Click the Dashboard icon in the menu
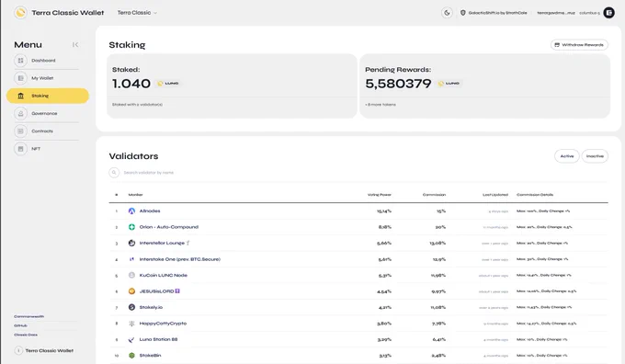The image size is (625, 364). pyautogui.click(x=21, y=61)
